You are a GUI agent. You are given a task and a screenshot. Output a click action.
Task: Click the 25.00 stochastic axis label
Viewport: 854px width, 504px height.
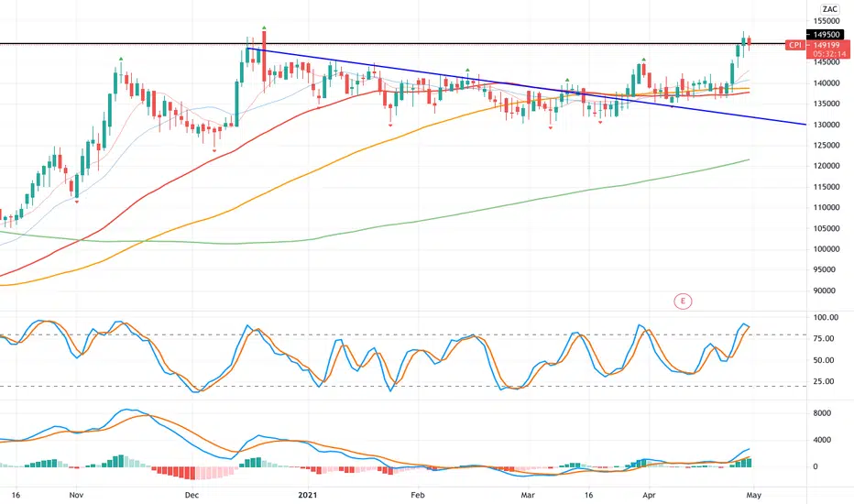click(x=824, y=381)
